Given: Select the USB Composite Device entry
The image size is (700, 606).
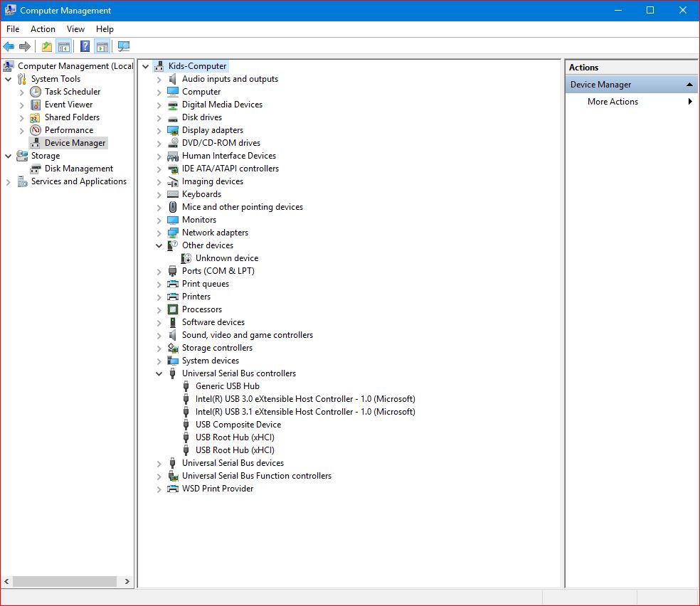Looking at the screenshot, I should [238, 425].
